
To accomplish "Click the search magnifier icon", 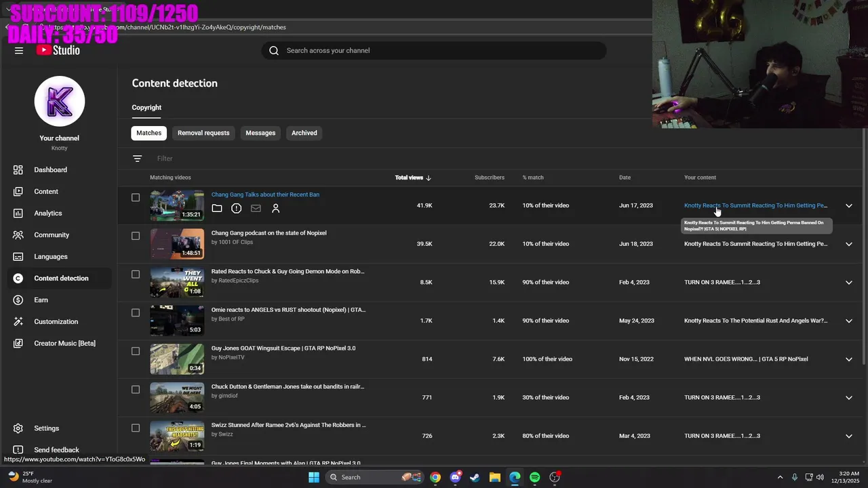I will pos(274,50).
